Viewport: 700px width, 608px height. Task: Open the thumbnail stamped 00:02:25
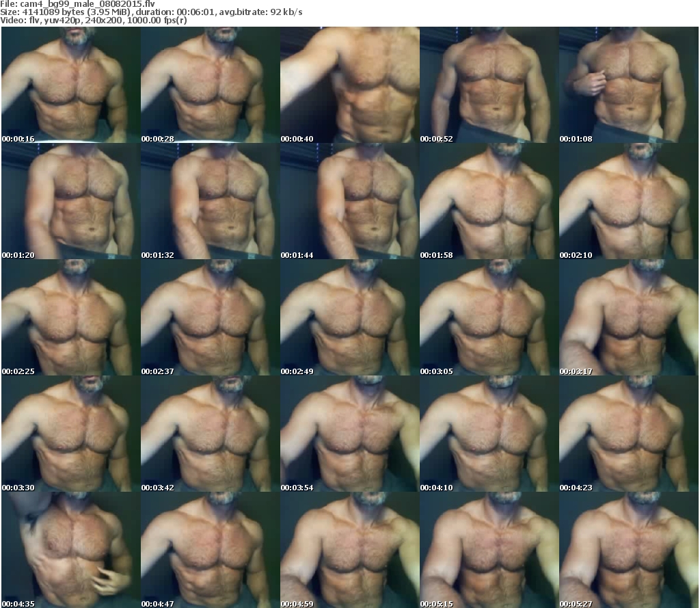tap(71, 317)
